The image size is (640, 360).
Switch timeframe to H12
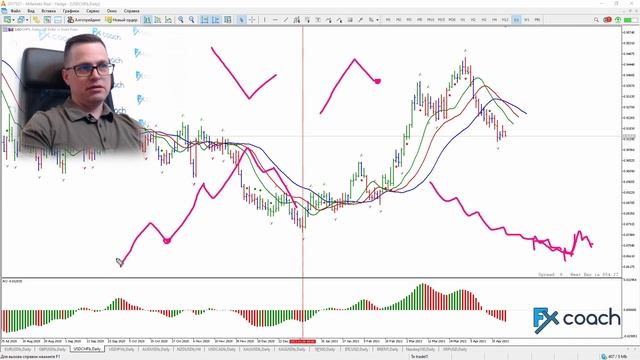coord(505,20)
